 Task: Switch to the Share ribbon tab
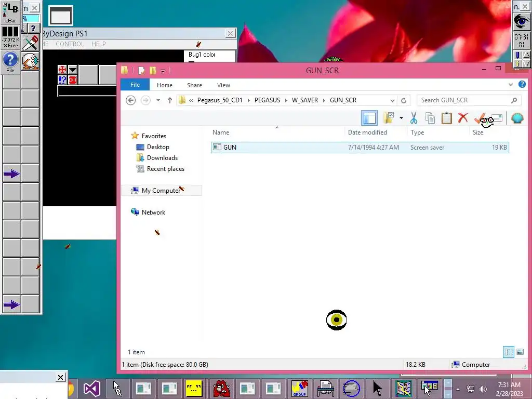(194, 85)
